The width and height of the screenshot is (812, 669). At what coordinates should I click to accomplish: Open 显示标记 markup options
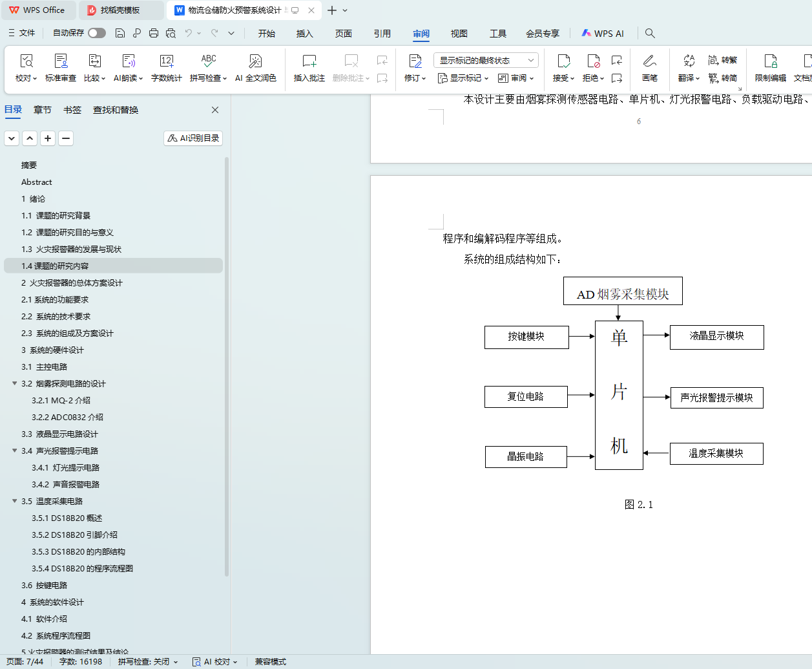[463, 78]
